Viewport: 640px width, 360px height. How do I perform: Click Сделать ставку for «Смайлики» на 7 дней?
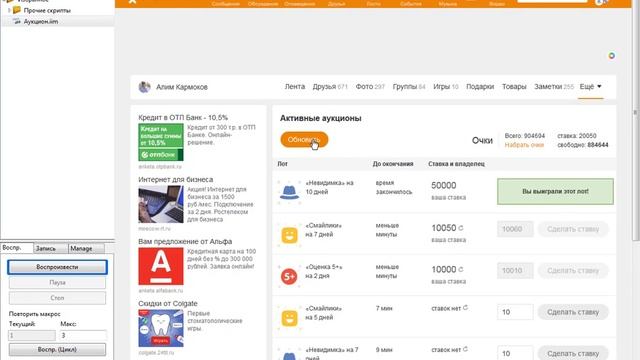tap(573, 229)
